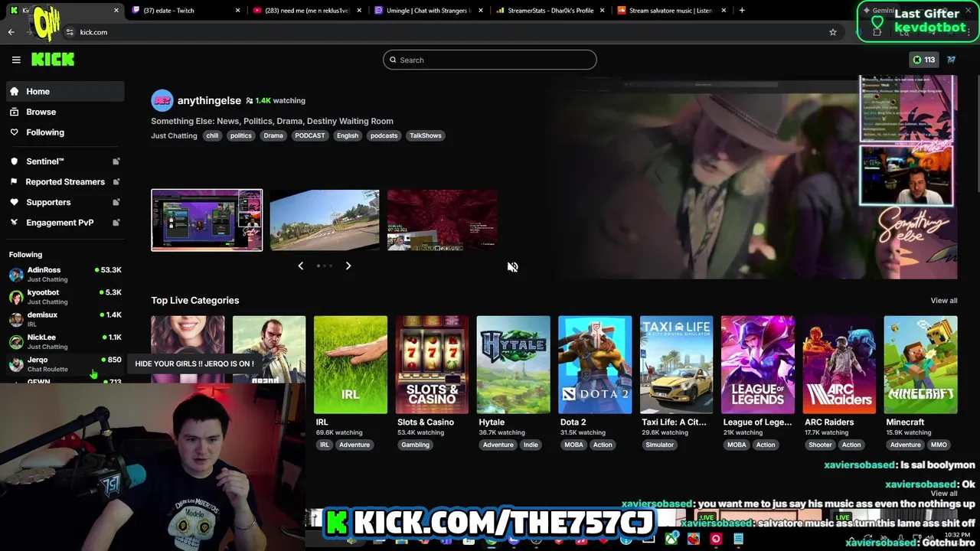The height and width of the screenshot is (551, 980).
Task: Open external link icon beside Reported Streamers
Action: [x=116, y=181]
